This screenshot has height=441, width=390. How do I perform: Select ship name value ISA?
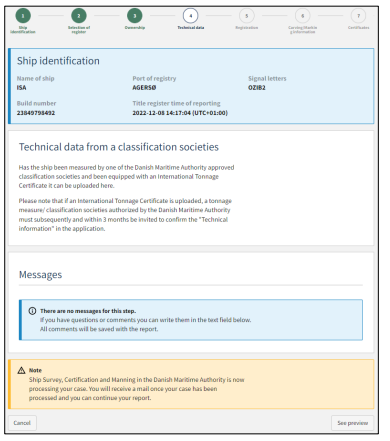pyautogui.click(x=22, y=88)
